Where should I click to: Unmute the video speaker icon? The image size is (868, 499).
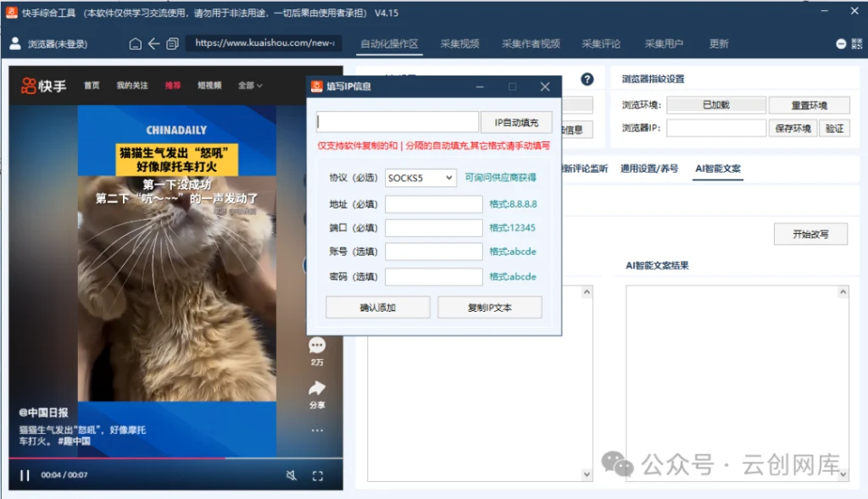pyautogui.click(x=292, y=475)
